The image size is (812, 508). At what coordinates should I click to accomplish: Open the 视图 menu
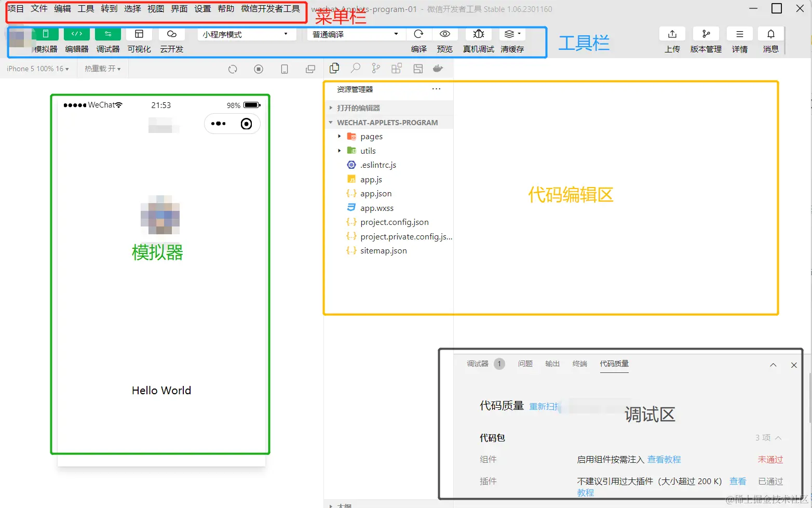pyautogui.click(x=156, y=9)
